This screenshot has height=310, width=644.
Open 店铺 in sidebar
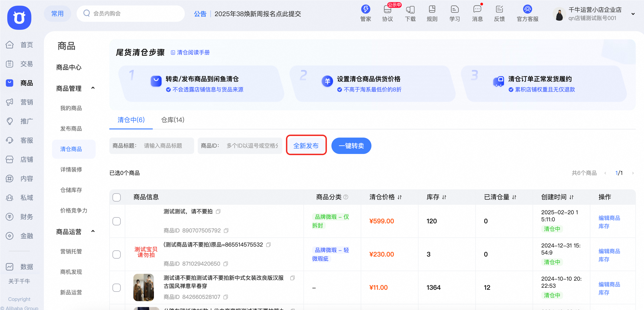click(19, 159)
